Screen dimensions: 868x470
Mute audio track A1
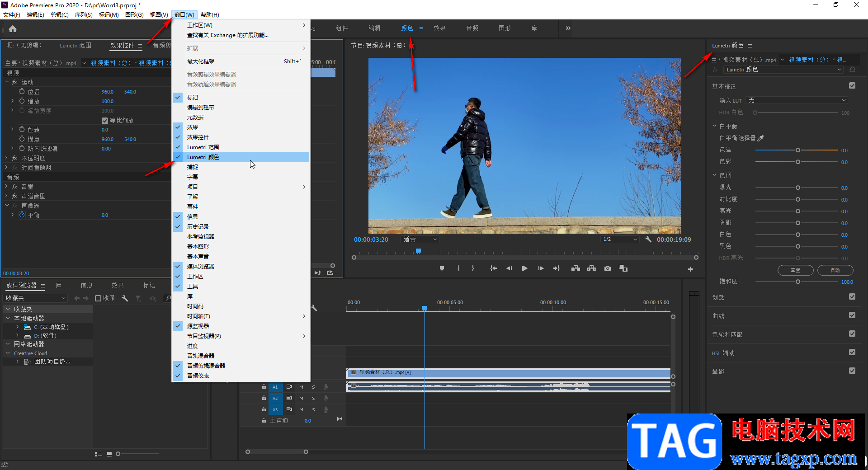[x=301, y=387]
